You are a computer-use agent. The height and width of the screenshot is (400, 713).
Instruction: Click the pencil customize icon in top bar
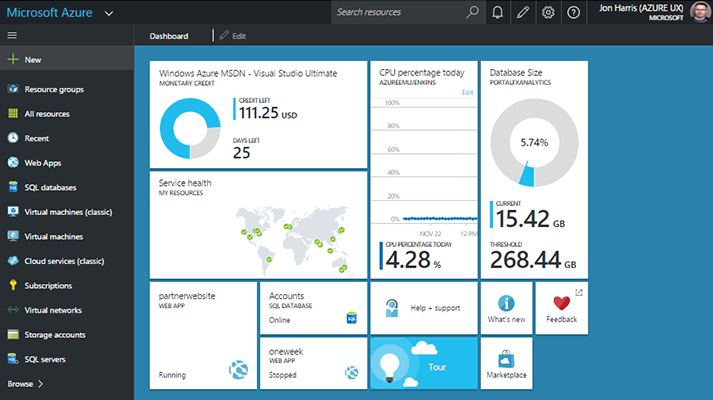(523, 12)
